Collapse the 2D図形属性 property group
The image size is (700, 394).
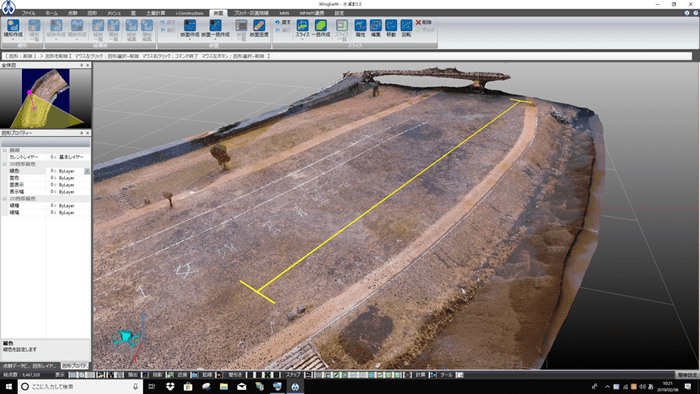(5, 199)
